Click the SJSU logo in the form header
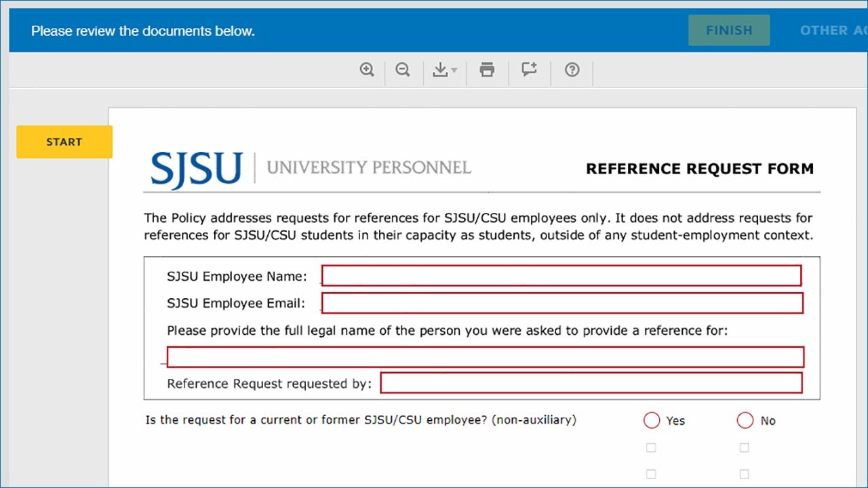This screenshot has width=868, height=488. coord(197,169)
